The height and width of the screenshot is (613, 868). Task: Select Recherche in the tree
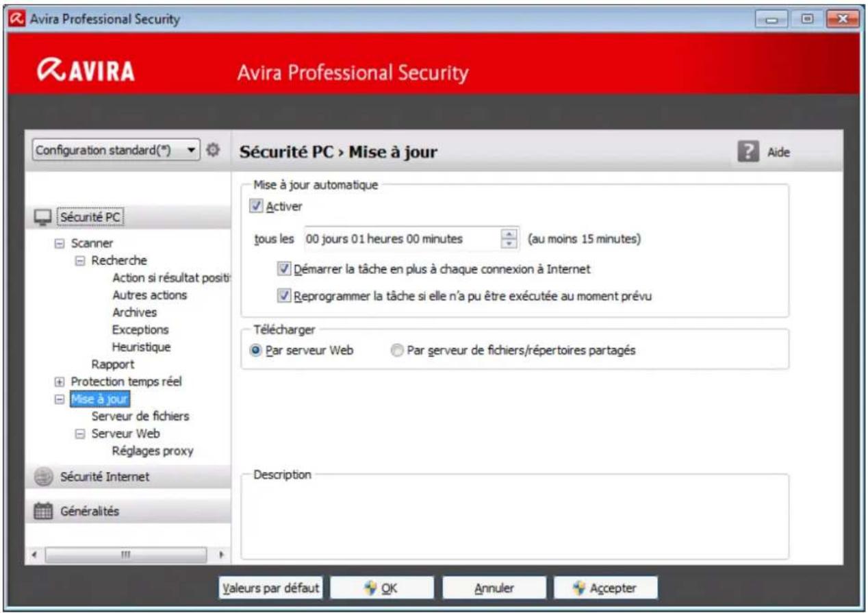click(119, 260)
